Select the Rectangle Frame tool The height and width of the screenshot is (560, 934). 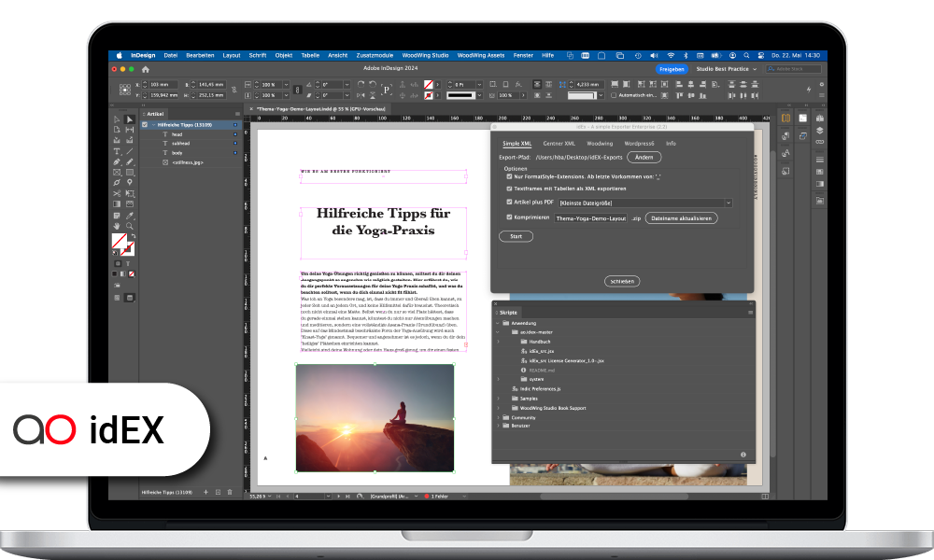(117, 172)
